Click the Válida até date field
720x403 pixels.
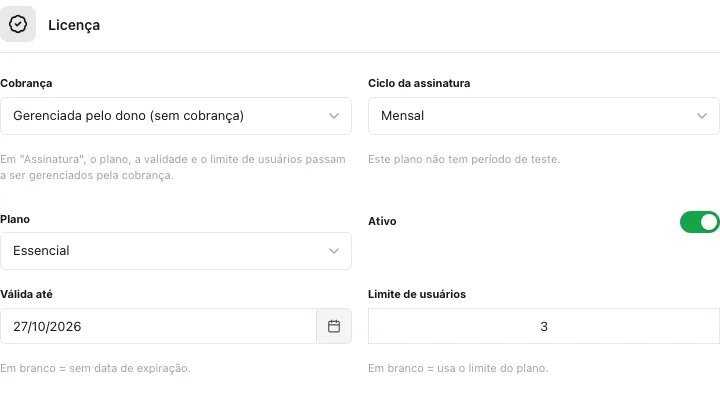coord(158,326)
